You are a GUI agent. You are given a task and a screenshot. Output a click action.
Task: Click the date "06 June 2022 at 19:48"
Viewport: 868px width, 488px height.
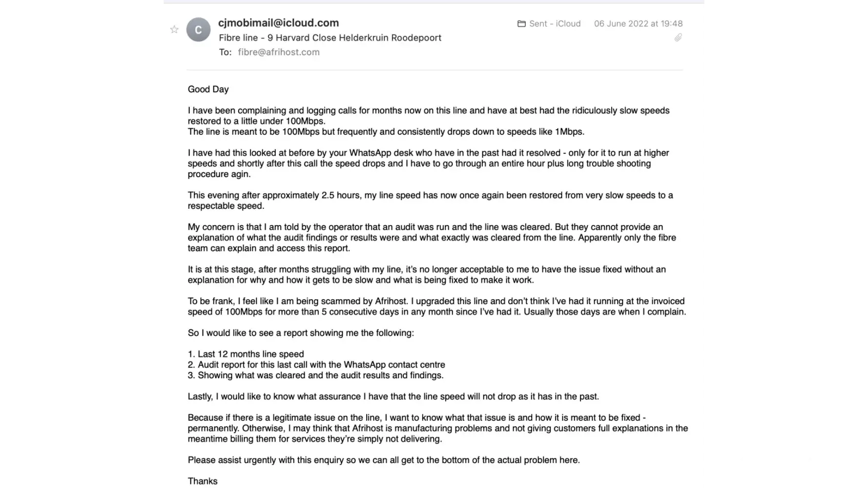point(638,23)
